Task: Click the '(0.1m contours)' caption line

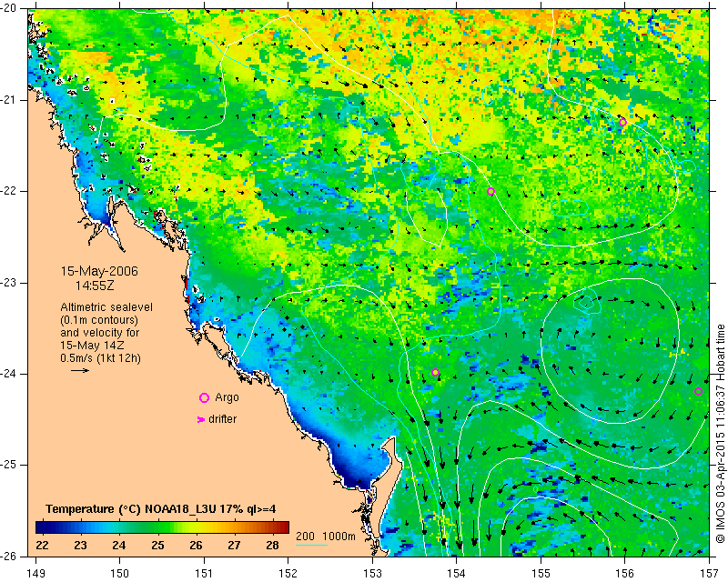Action: coord(99,320)
